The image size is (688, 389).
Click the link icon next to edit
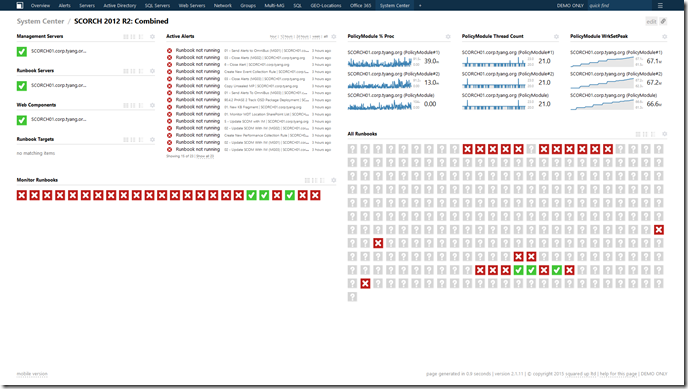point(663,21)
